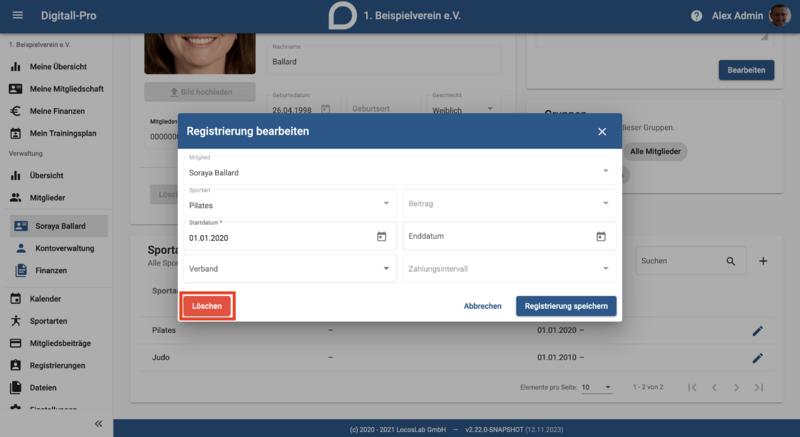Screen dimensions: 800x437
Task: Open the Elemente pro Seite dropdown
Action: (x=596, y=388)
